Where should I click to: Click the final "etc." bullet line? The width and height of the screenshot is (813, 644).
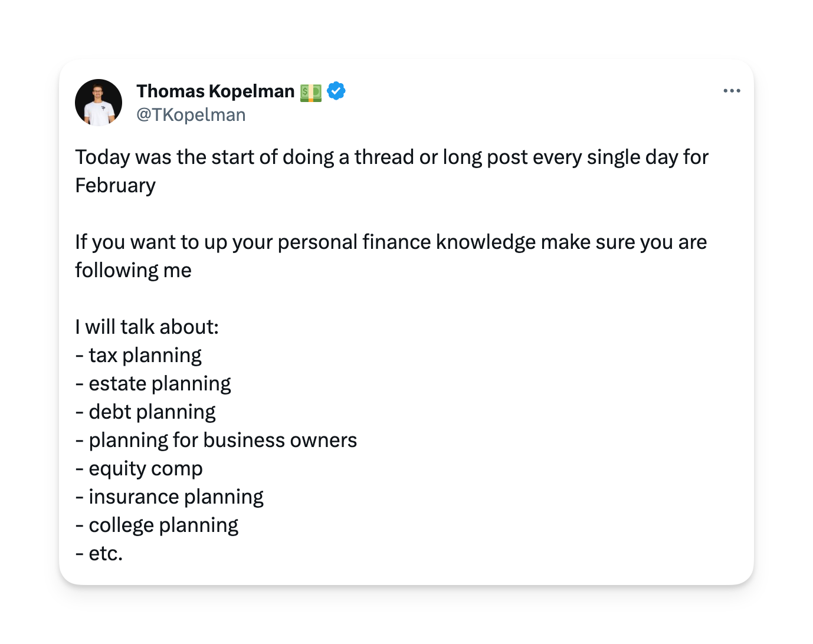pos(99,554)
